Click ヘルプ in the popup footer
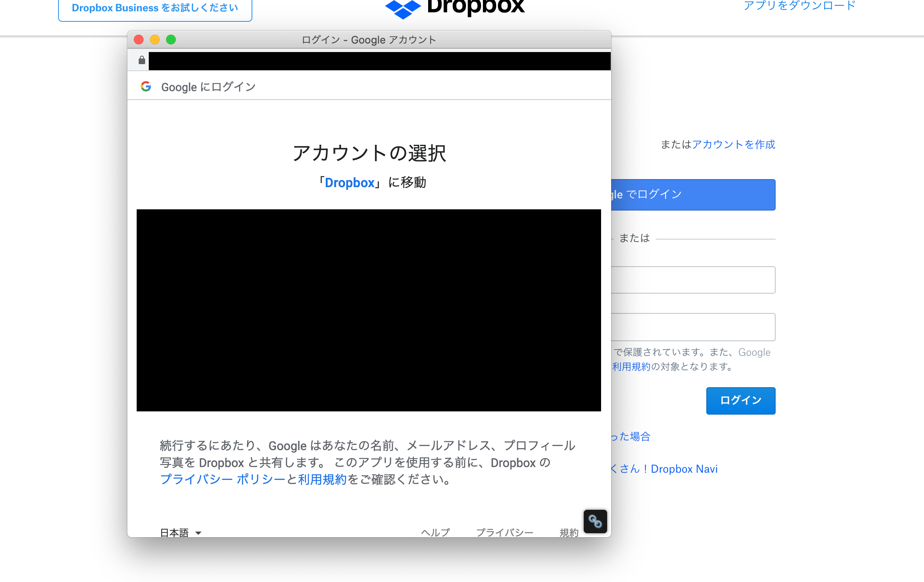 tap(435, 532)
